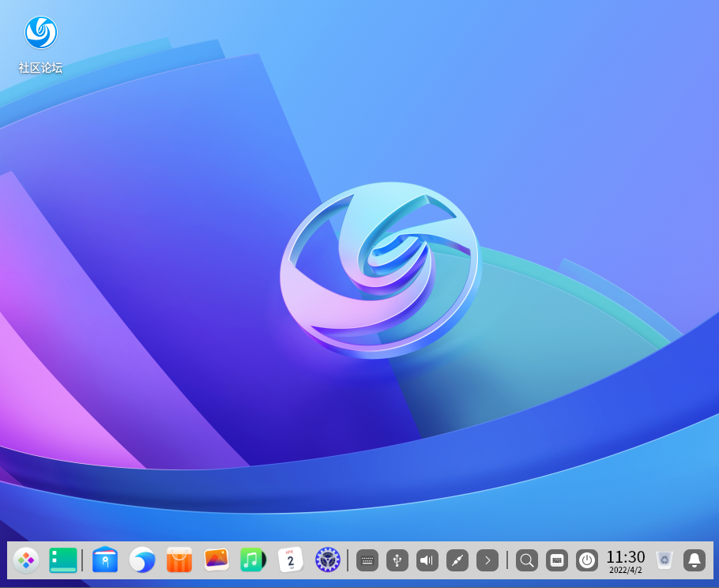
Task: Open the App Store shopping bag icon
Action: pyautogui.click(x=179, y=560)
